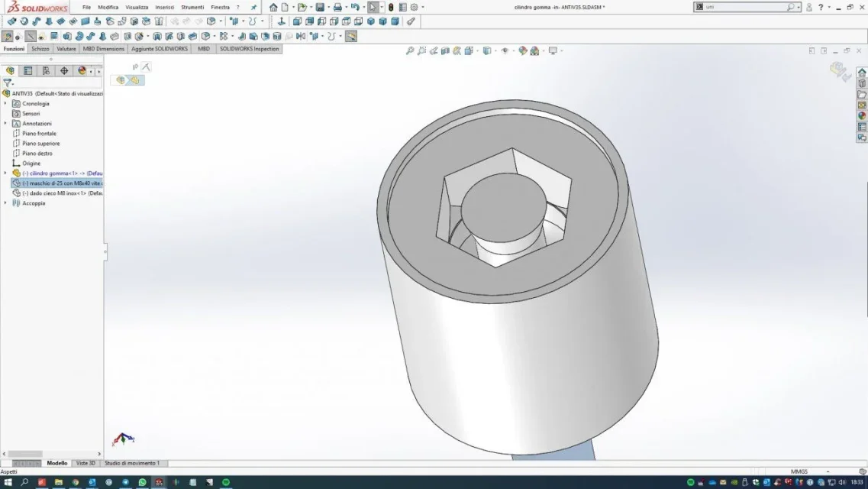The height and width of the screenshot is (489, 868).
Task: Open the Strumenti menu
Action: point(192,7)
